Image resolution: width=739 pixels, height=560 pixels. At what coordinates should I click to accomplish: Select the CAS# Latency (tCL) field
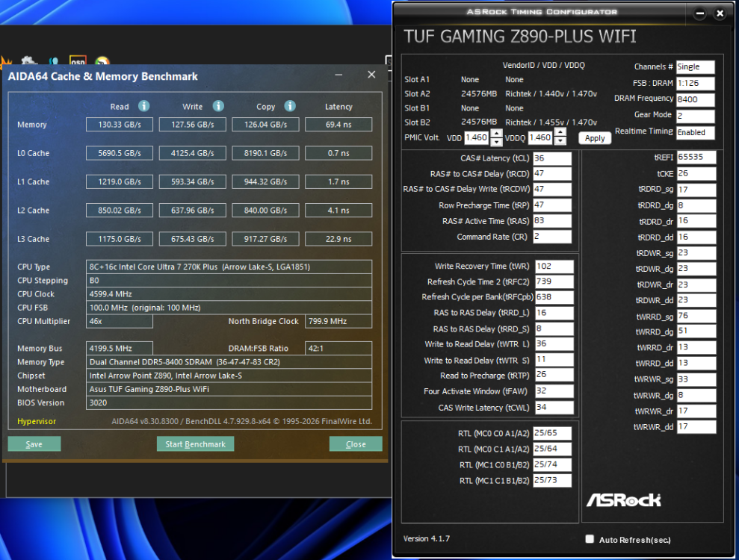click(x=552, y=158)
